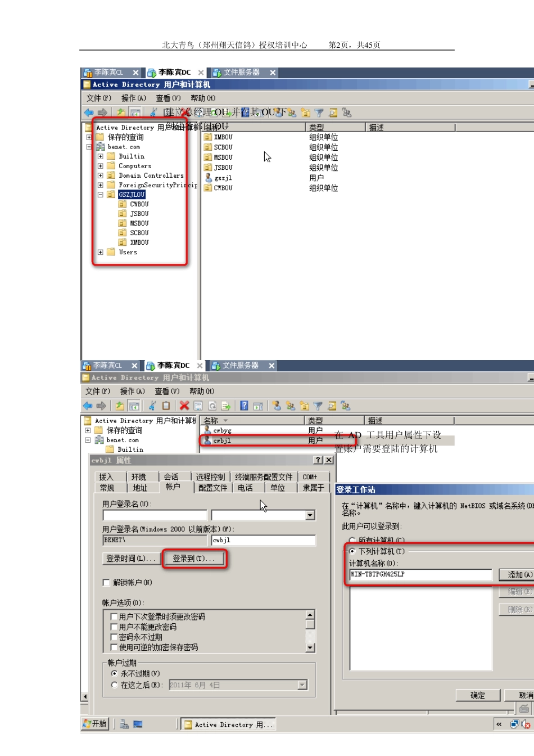Select 永不过期 account expiry radio
This screenshot has width=534, height=756.
pos(114,673)
